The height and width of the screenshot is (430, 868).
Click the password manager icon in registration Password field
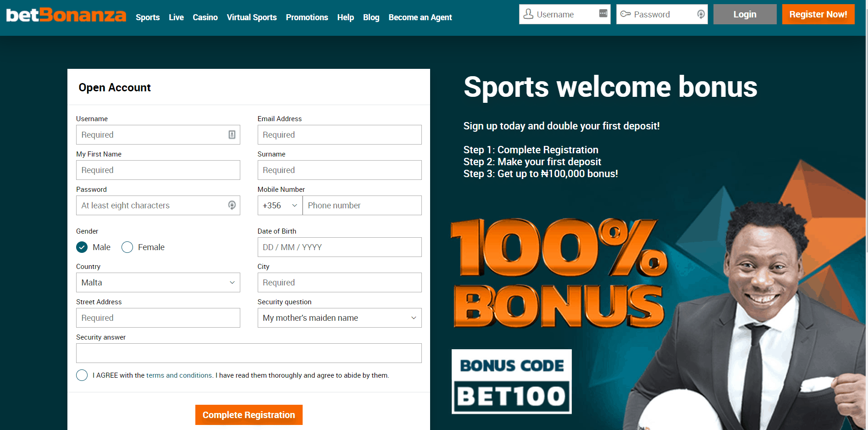(232, 205)
